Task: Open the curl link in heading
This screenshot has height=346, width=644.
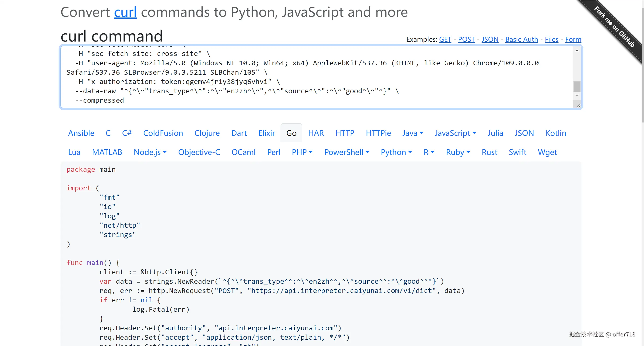Action: [x=125, y=12]
